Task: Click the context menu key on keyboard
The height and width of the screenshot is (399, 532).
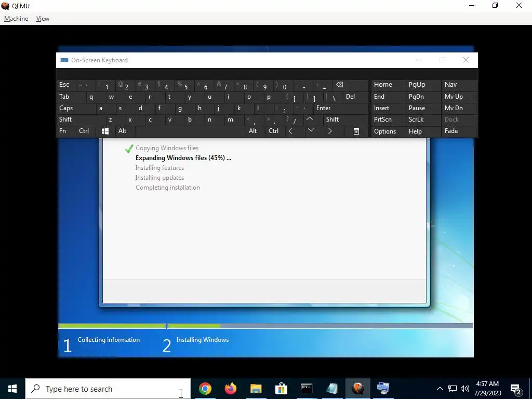Action: tap(356, 131)
